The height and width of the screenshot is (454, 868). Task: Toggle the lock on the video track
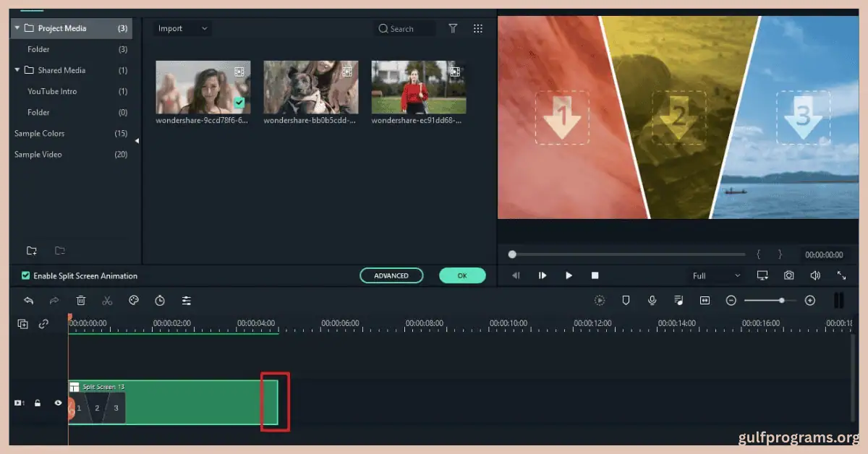pyautogui.click(x=38, y=403)
